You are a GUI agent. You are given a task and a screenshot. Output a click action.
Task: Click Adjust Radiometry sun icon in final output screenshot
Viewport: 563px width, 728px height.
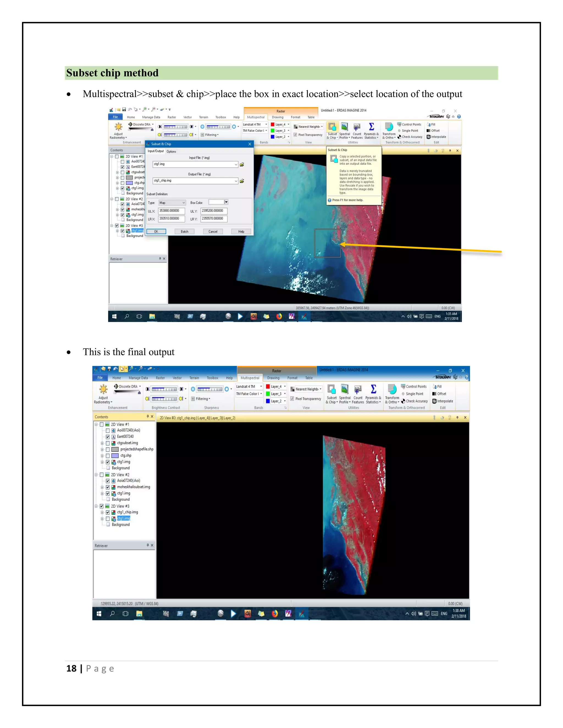(x=103, y=389)
